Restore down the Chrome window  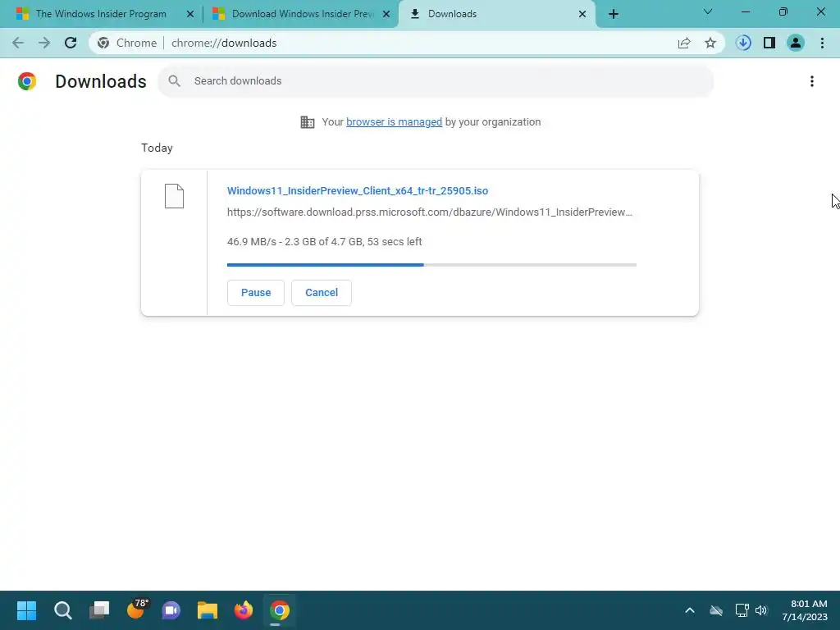[783, 11]
